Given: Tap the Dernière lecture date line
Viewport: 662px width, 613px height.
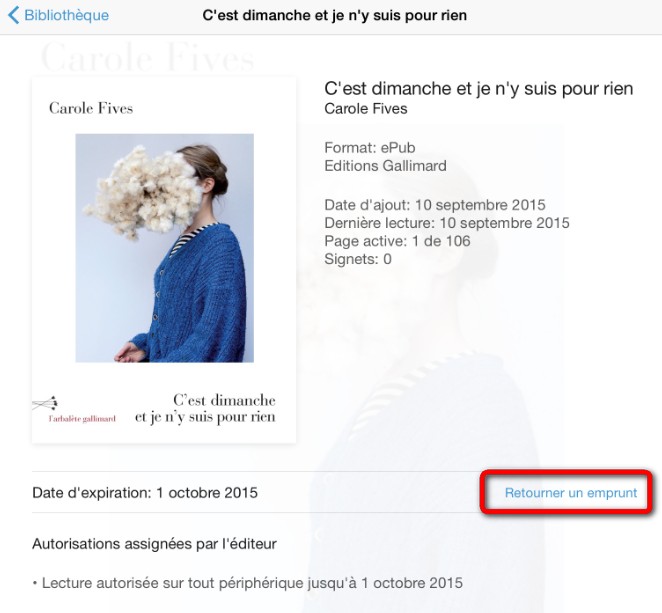Looking at the screenshot, I should 447,223.
